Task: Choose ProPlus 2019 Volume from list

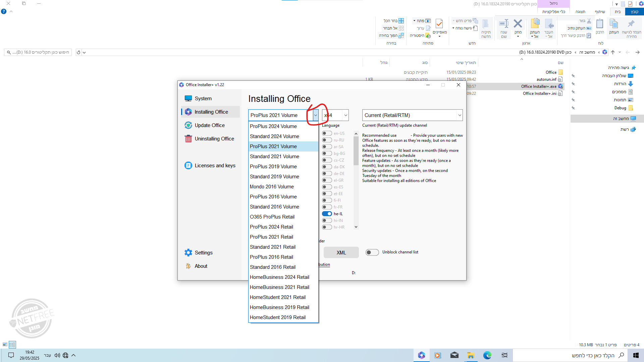Action: [283, 167]
